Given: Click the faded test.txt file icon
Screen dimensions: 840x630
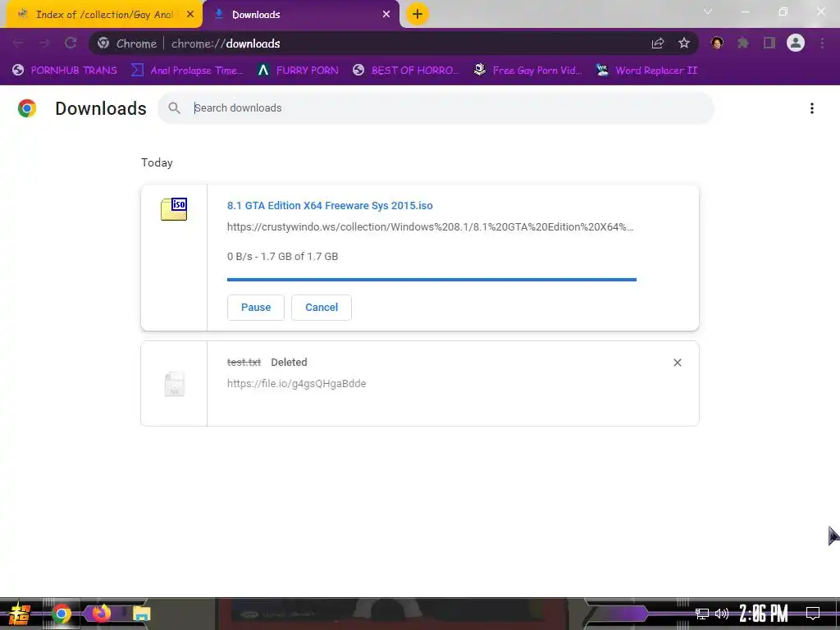Looking at the screenshot, I should [x=174, y=384].
